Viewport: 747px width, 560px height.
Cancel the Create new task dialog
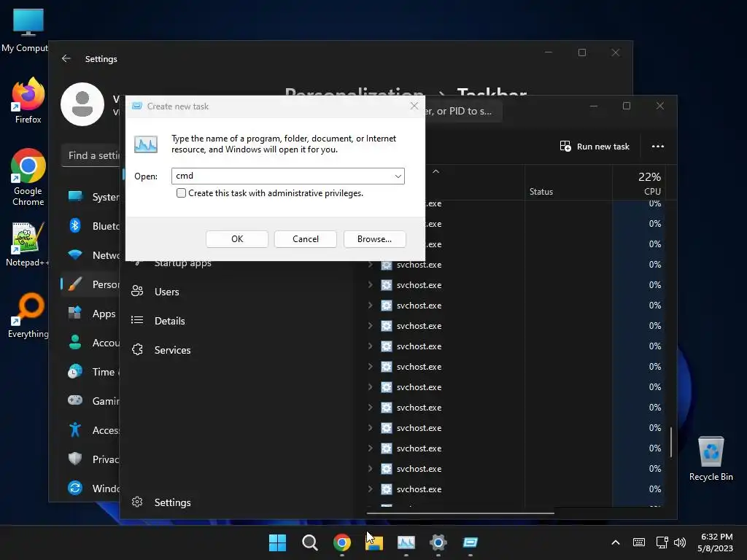pos(306,239)
